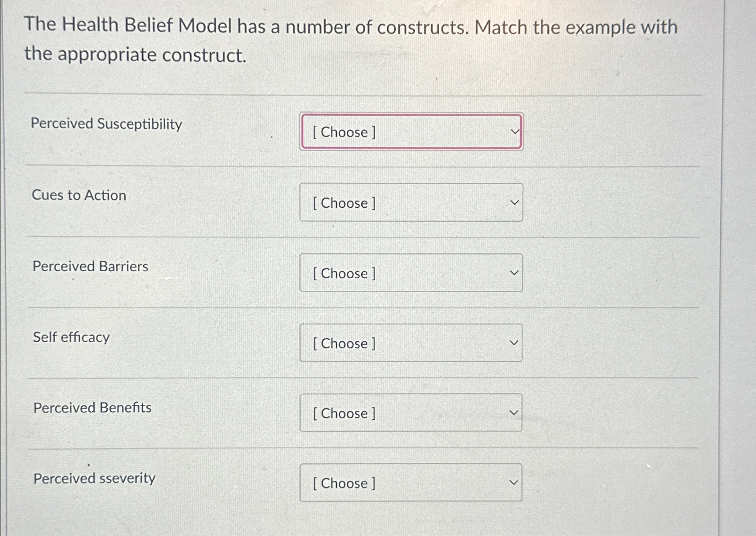Click the Perceived sseverity label
Image resolution: width=756 pixels, height=536 pixels.
94,479
